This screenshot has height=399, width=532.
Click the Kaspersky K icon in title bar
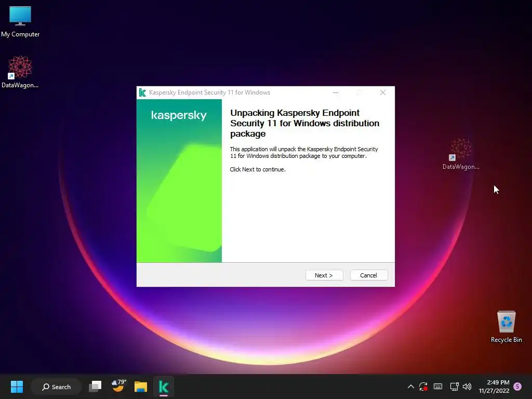[x=142, y=92]
